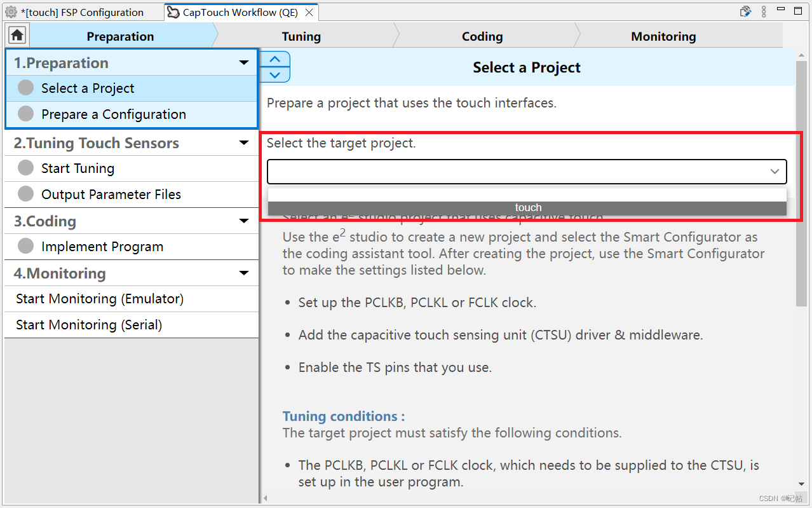
Task: Click the up chevron beside Select a Project
Action: pyautogui.click(x=274, y=59)
